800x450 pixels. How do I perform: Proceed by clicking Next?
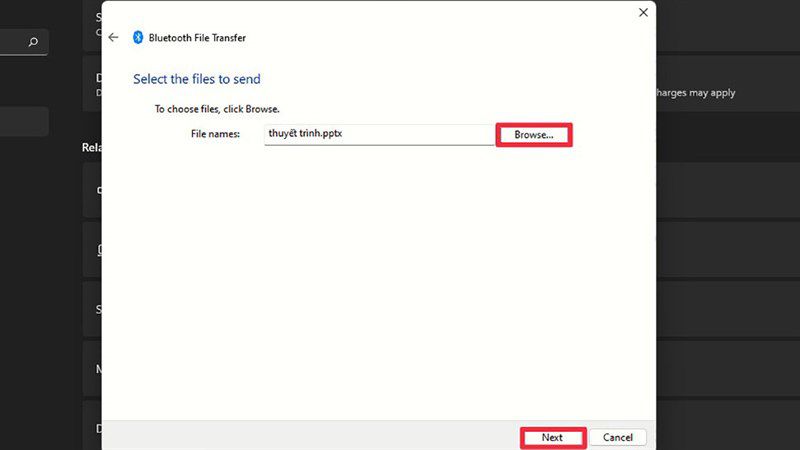point(553,437)
